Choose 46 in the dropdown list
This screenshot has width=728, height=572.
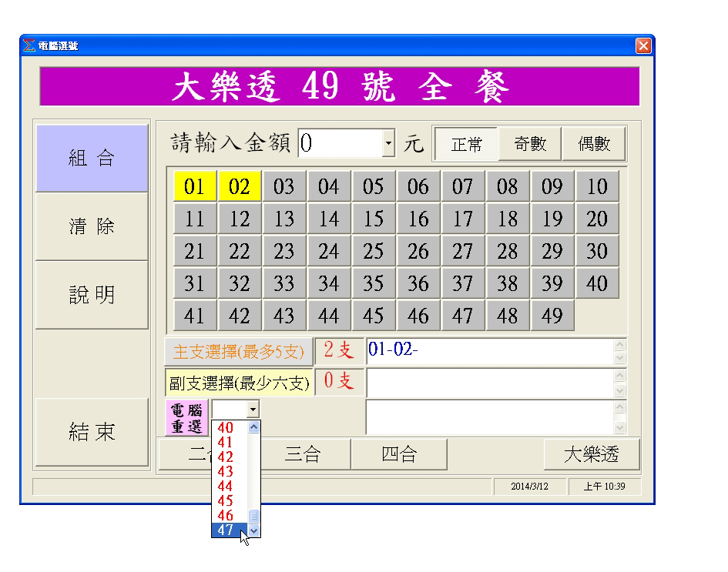[x=230, y=515]
